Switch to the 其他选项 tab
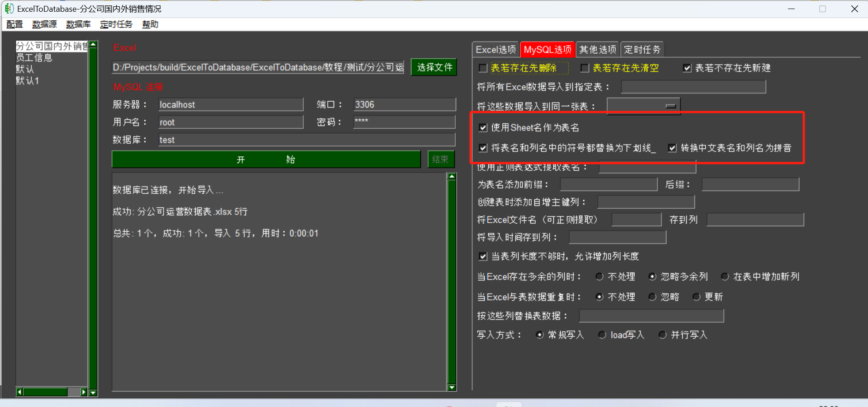Image resolution: width=868 pixels, height=407 pixels. 598,50
